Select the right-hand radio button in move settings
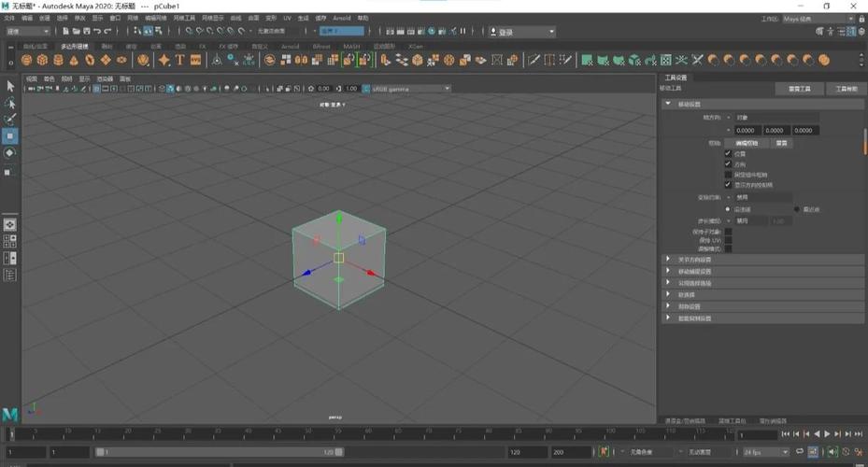The width and height of the screenshot is (868, 467). pos(796,209)
